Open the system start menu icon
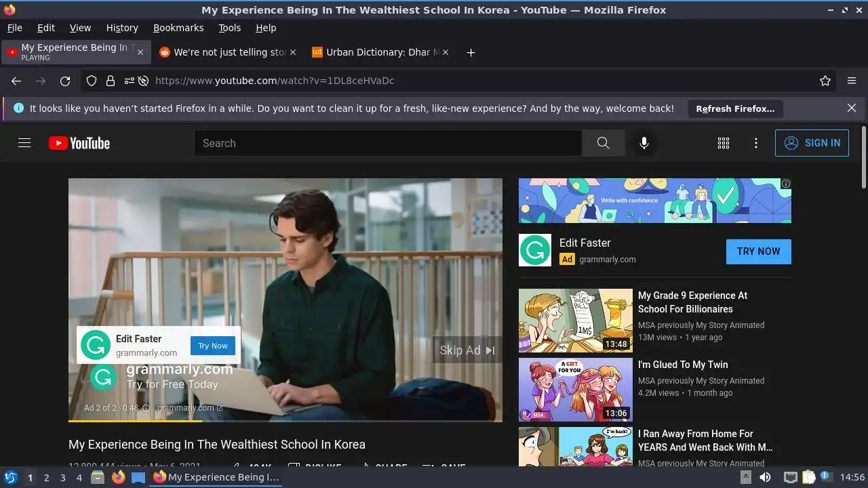 (x=10, y=477)
